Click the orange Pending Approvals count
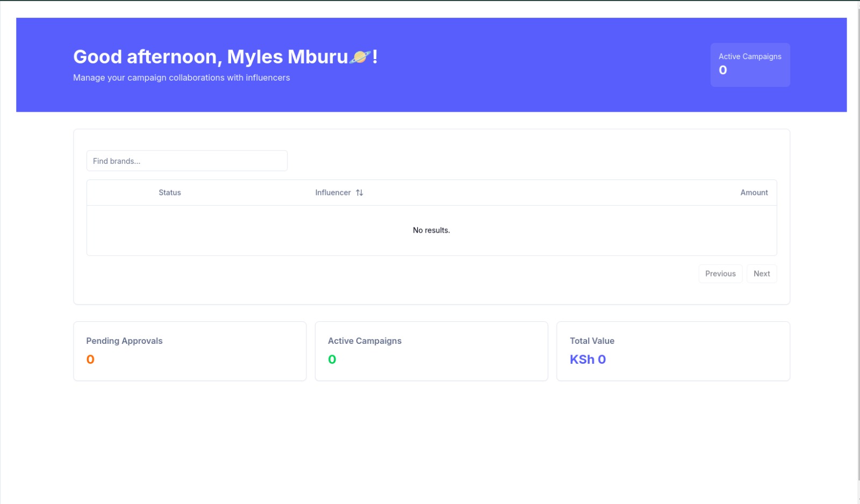This screenshot has height=504, width=860. pyautogui.click(x=90, y=359)
